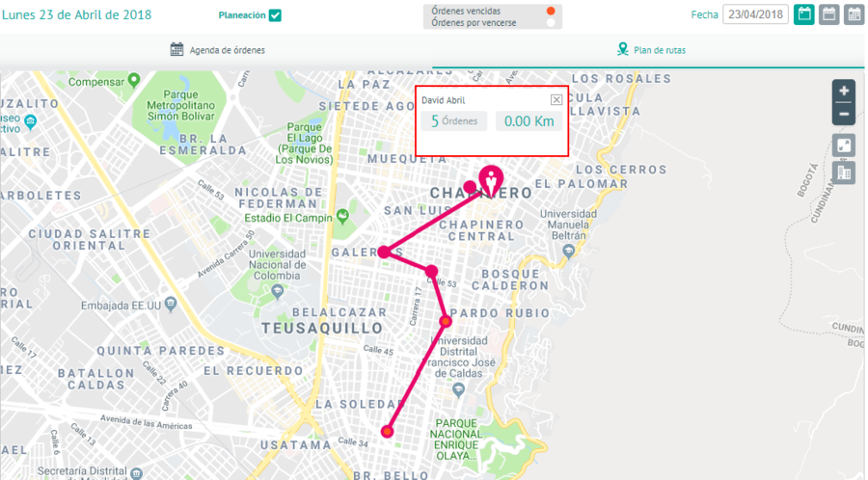Click the 5 Órdenes button
Viewport: 868px width, 480px height.
coord(454,121)
